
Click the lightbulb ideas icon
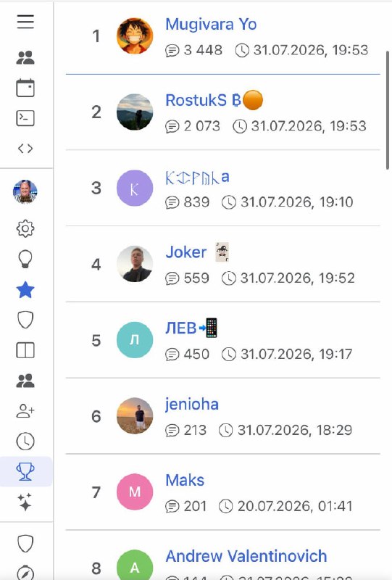click(25, 259)
